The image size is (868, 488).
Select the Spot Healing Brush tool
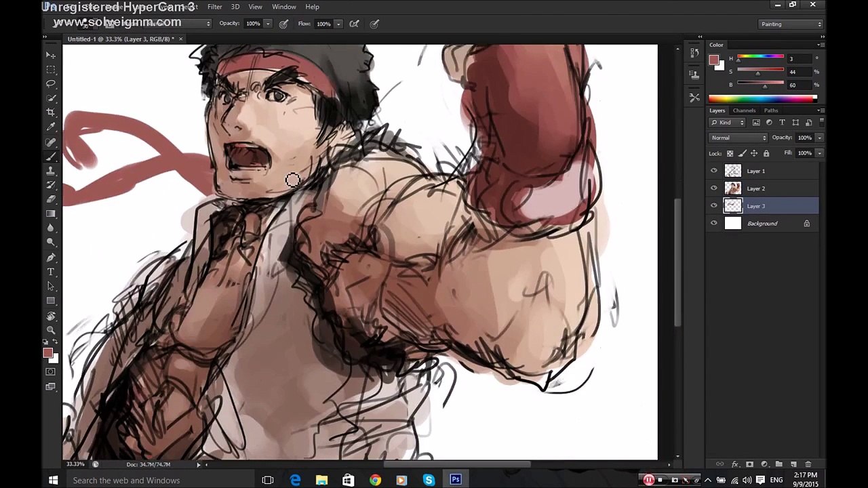[51, 142]
